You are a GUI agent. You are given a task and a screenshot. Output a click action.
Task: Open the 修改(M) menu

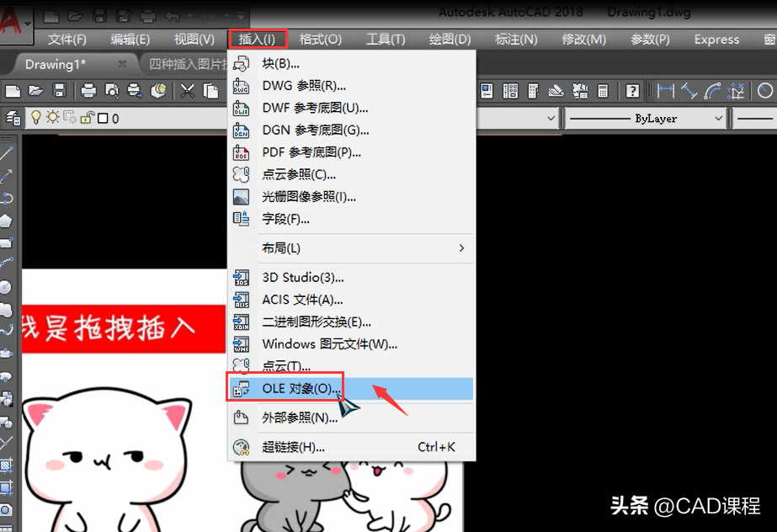tap(583, 39)
